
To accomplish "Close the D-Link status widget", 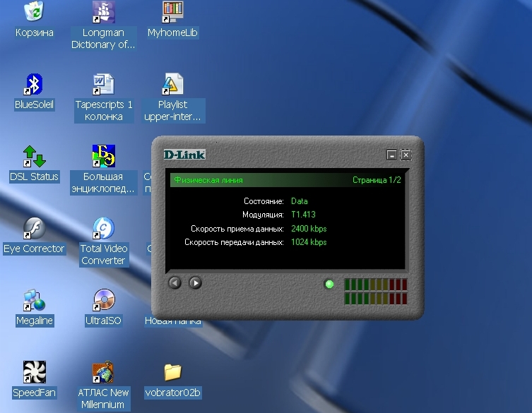I will click(x=406, y=155).
